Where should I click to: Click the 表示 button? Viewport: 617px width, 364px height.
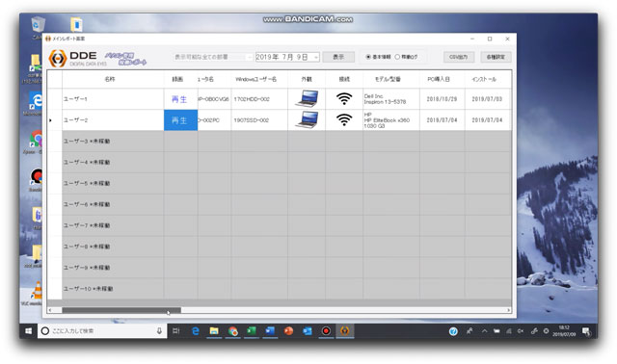tap(338, 57)
